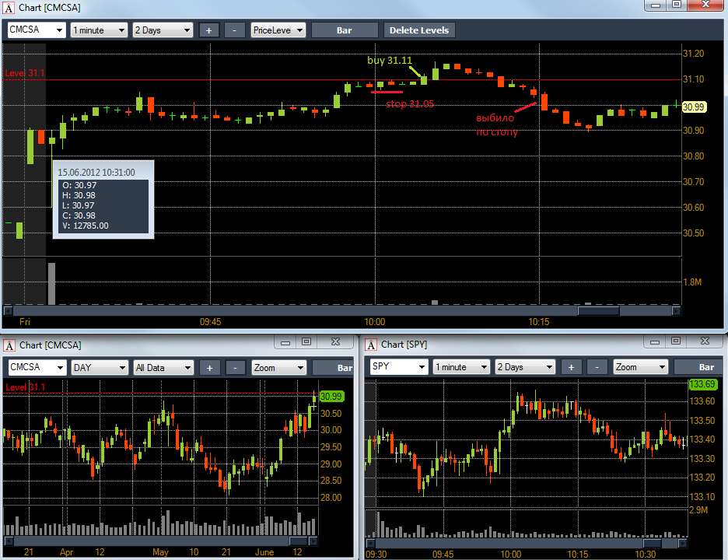
Task: Click the plus zoom-in button in the SPY chart
Action: point(571,367)
